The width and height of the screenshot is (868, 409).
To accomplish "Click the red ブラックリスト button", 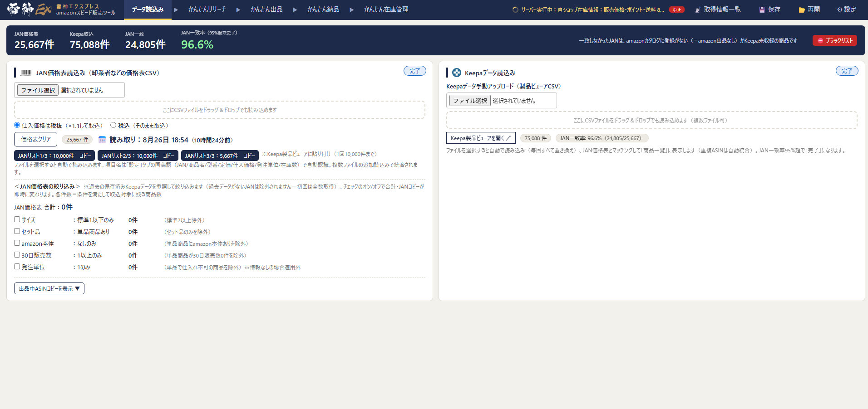I will click(835, 40).
